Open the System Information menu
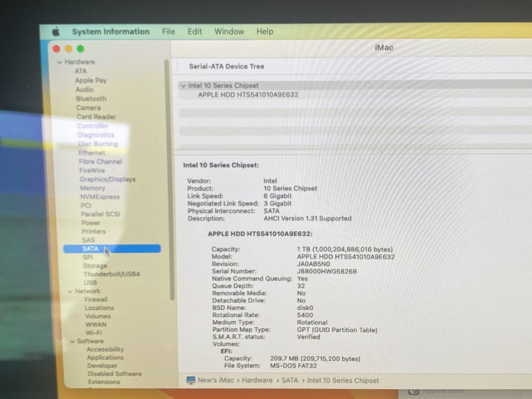The width and height of the screenshot is (532, 399). coord(111,32)
